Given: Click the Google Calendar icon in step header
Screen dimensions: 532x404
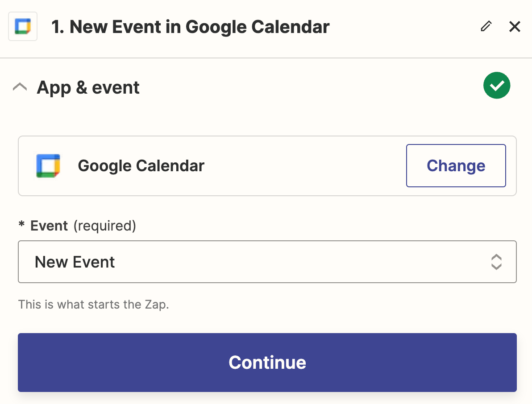Looking at the screenshot, I should pos(23,27).
